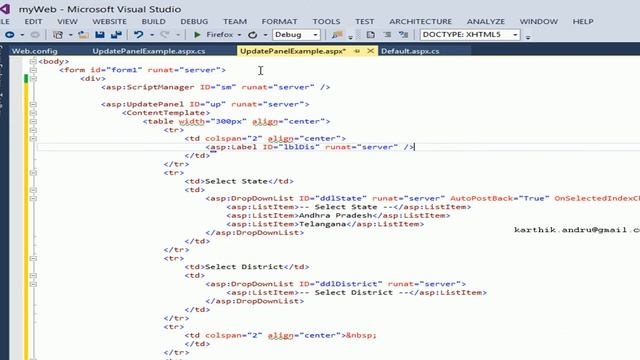This screenshot has height=360, width=640.
Task: Click the greyed Navigate Forward icon
Action: click(x=35, y=35)
